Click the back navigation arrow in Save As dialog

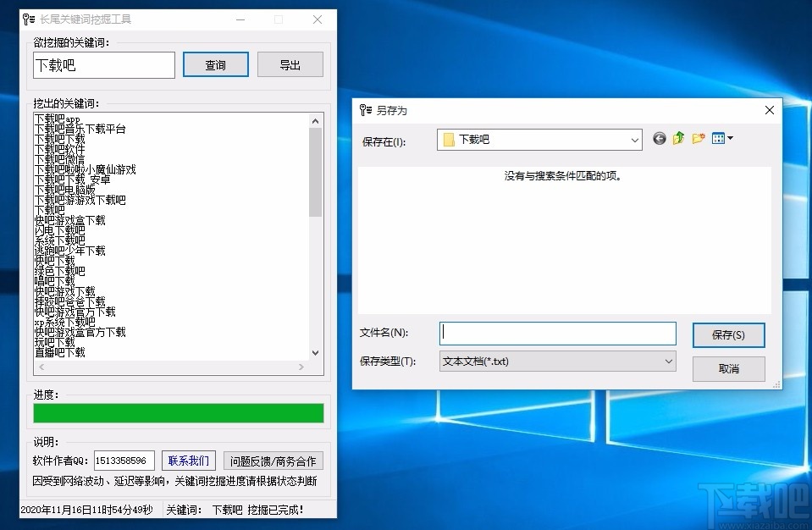point(660,138)
